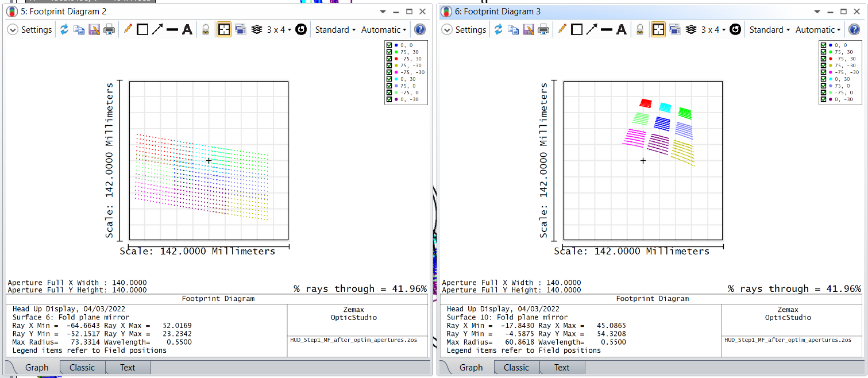
Task: Uncheck field 0, 0 in Footprint Diagram 3 legend
Action: 824,45
